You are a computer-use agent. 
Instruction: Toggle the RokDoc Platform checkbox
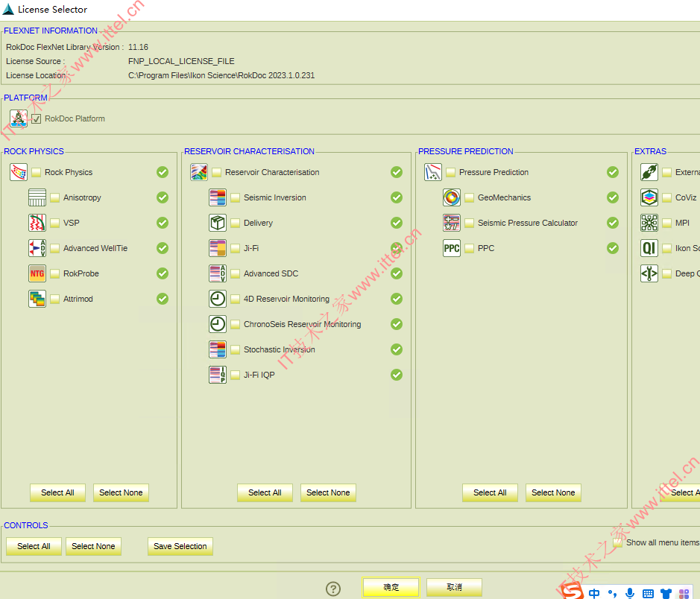(x=37, y=118)
